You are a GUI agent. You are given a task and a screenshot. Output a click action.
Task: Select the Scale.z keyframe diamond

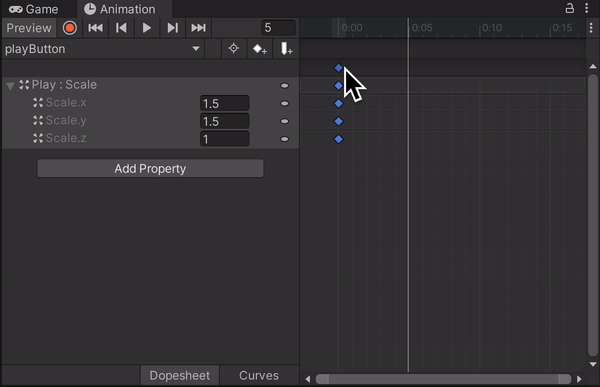pos(338,139)
